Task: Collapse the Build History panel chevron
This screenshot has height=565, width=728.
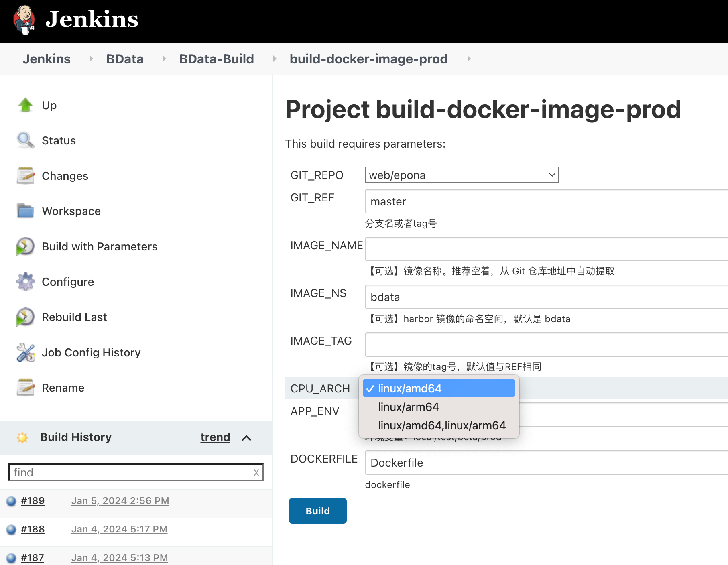Action: click(246, 438)
